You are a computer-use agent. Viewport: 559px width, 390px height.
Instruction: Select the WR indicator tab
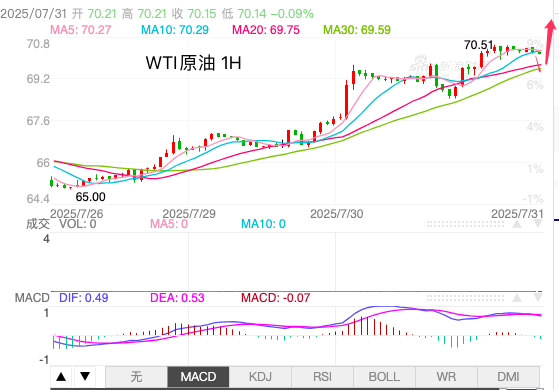coord(446,377)
